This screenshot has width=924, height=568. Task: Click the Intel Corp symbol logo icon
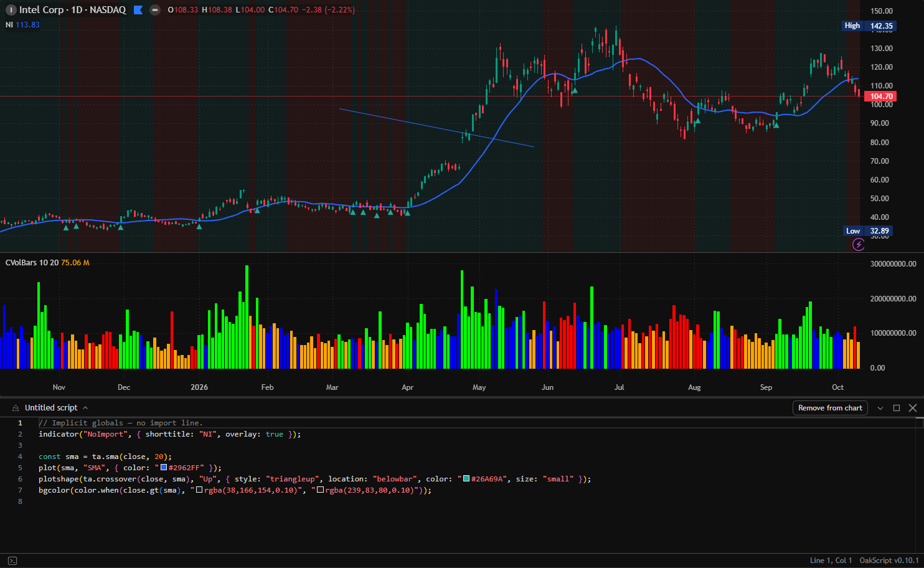point(11,10)
